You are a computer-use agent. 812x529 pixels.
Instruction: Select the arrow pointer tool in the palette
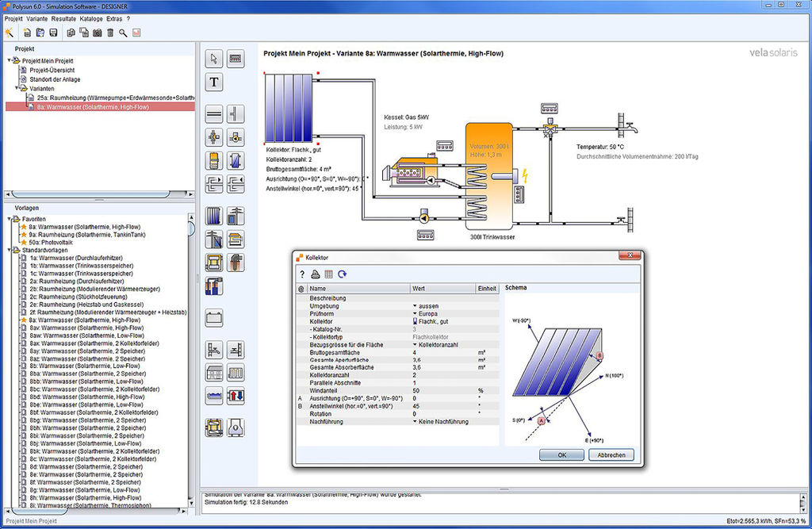pos(214,59)
